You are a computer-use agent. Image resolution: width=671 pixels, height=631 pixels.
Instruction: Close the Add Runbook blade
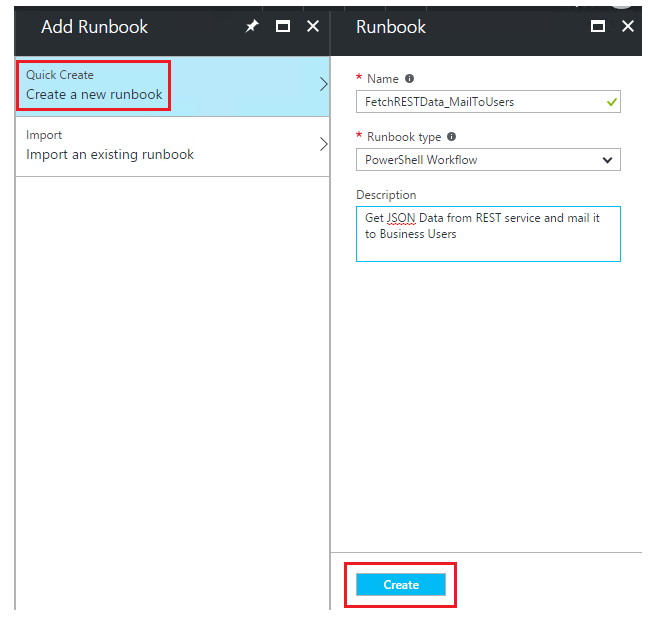pos(313,27)
